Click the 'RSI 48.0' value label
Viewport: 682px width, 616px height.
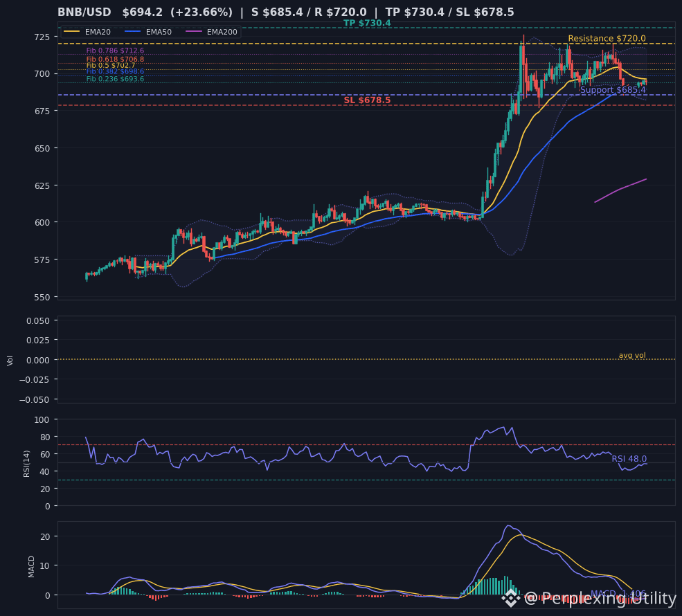[629, 459]
